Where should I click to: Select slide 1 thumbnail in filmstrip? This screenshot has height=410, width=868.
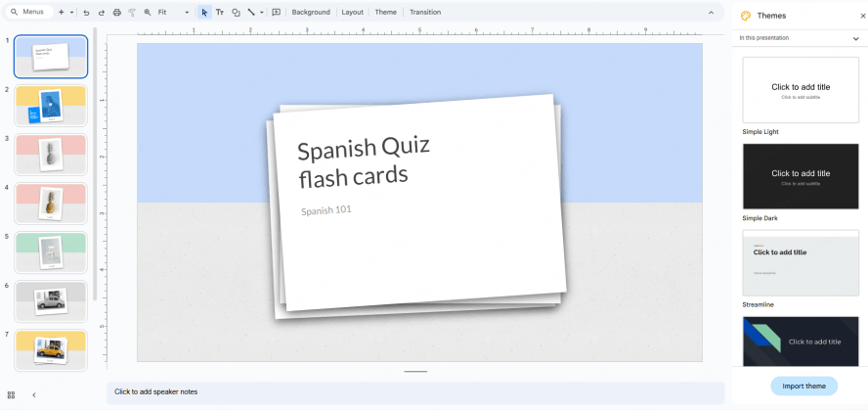pos(51,57)
